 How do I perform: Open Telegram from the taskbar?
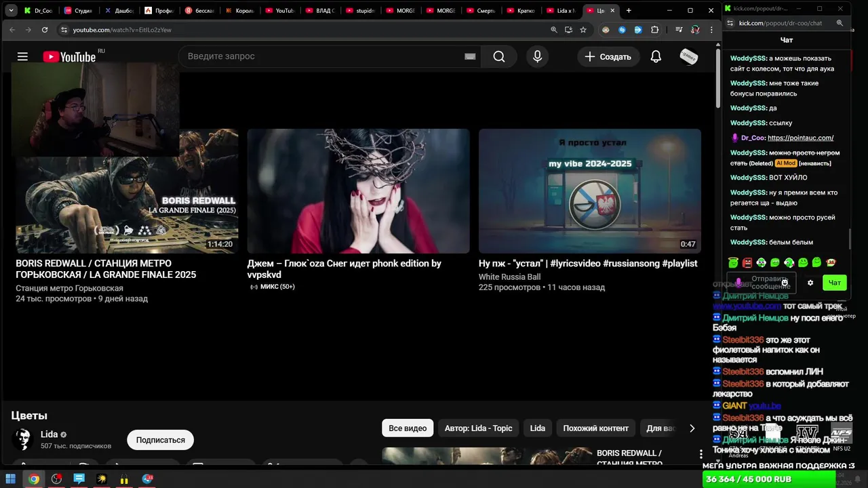coord(147,479)
